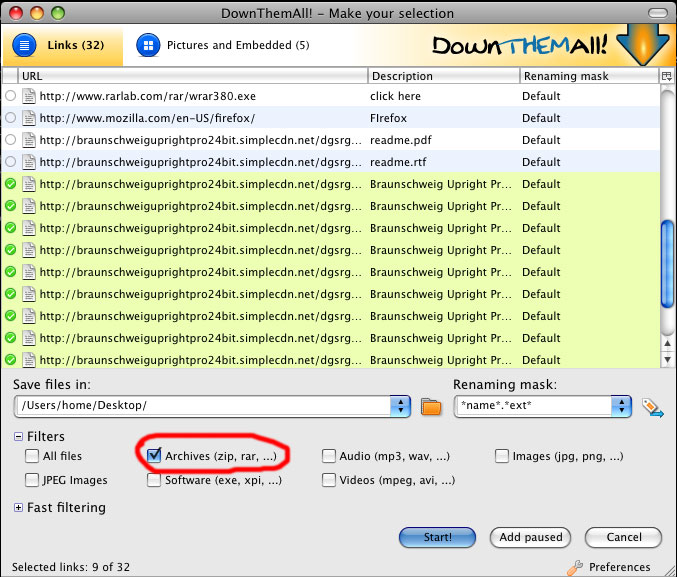Open the Renaming mask dropdown arrow
This screenshot has height=577, width=677.
pyautogui.click(x=621, y=406)
